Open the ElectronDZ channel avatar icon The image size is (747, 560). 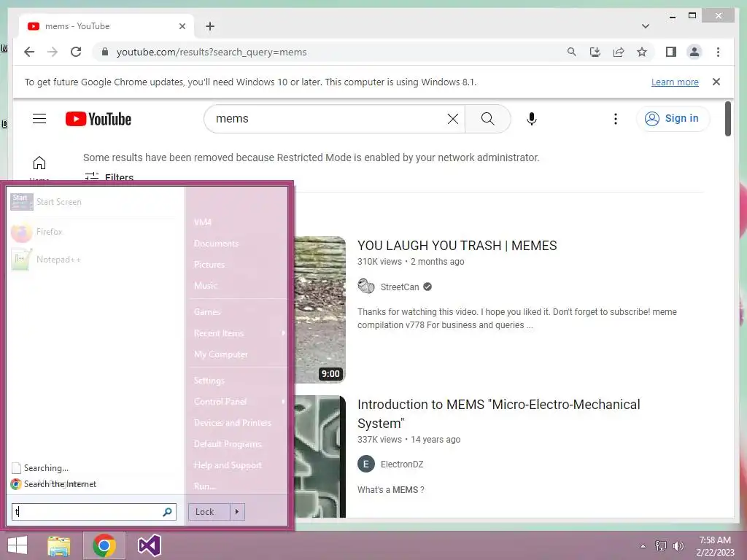(366, 464)
